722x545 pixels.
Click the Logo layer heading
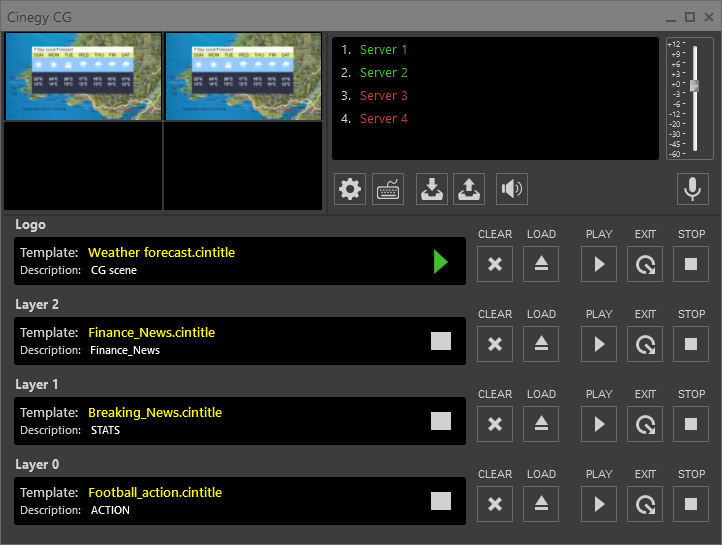click(30, 225)
